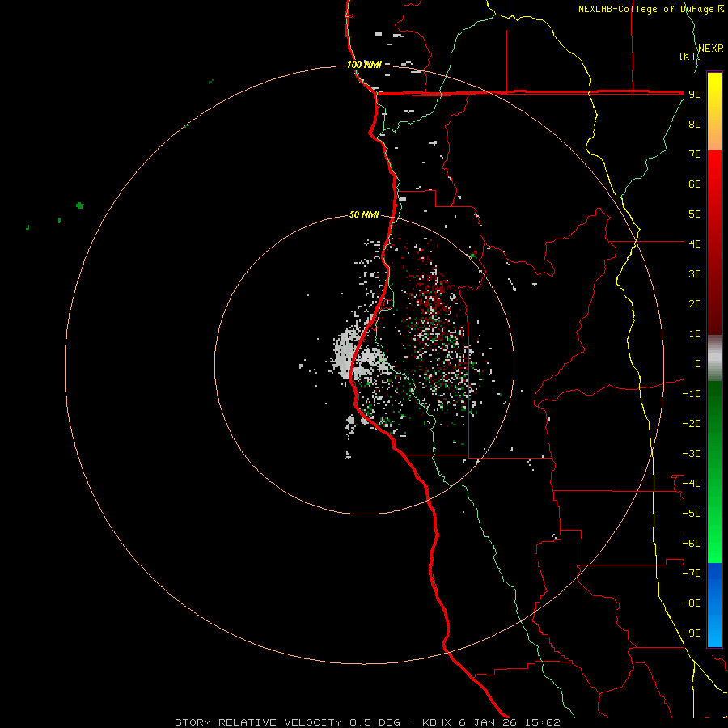Screen dimensions: 728x728
Task: Click the -30 scale value
Action: pyautogui.click(x=692, y=454)
